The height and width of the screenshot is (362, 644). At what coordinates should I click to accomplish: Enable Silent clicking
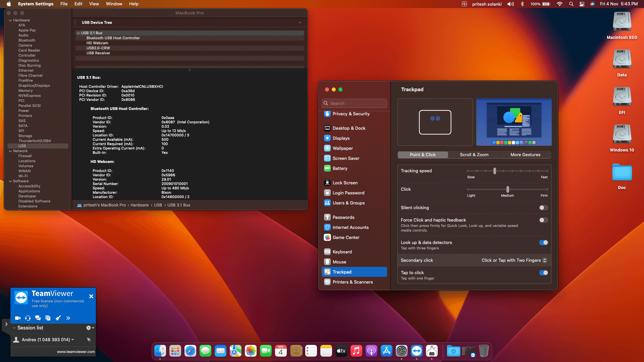coord(543,207)
